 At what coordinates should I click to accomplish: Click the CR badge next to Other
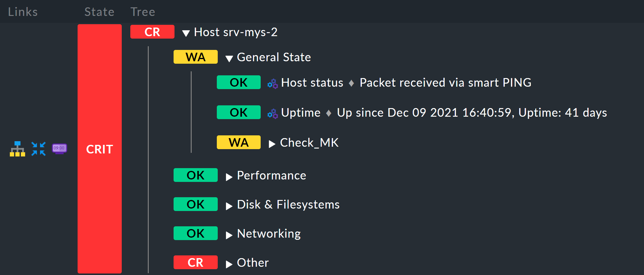point(195,262)
